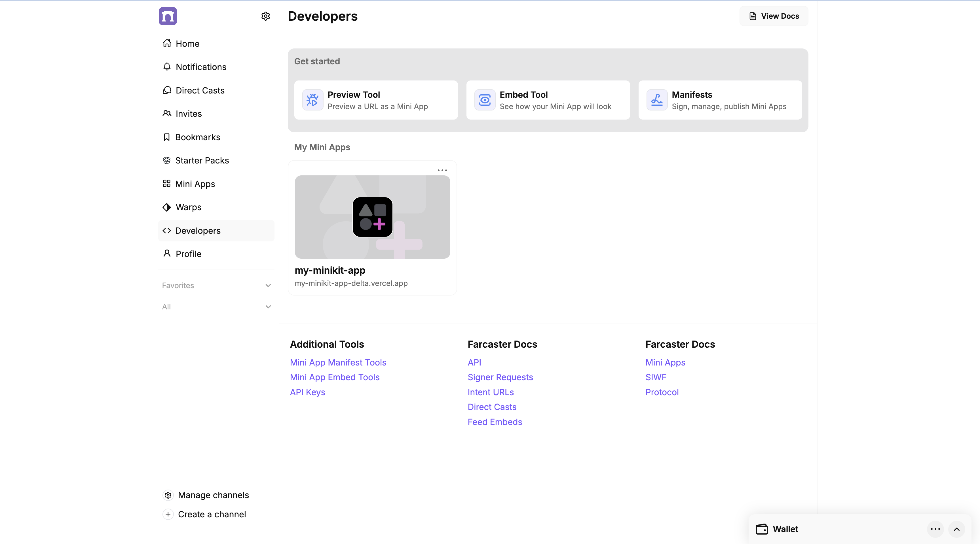This screenshot has width=980, height=544.
Task: Expand the All channels chevron
Action: coord(268,307)
